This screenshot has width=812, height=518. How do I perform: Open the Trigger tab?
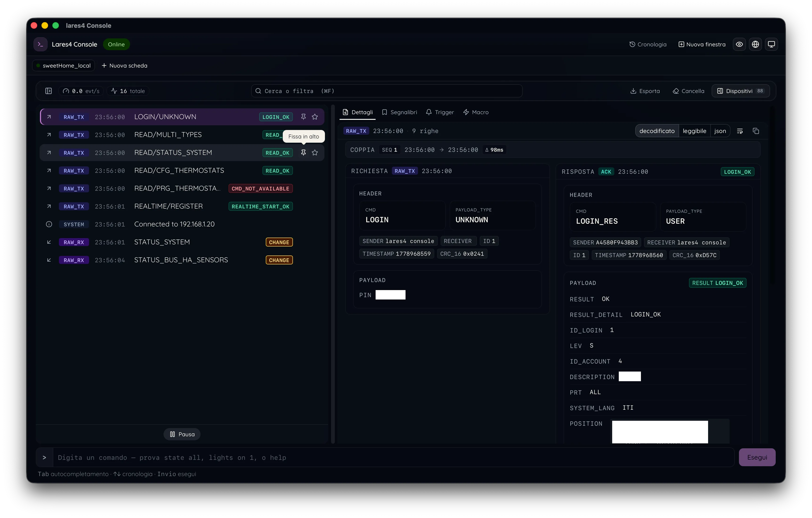coord(440,112)
